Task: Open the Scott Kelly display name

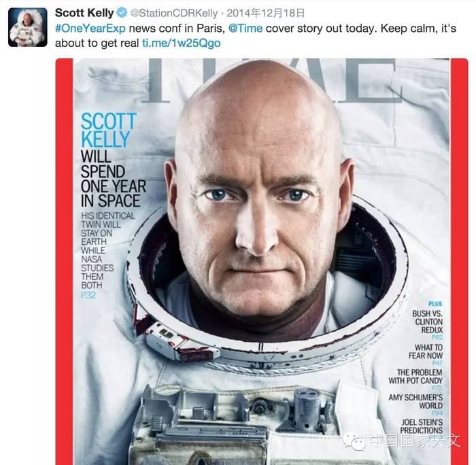Action: click(84, 13)
